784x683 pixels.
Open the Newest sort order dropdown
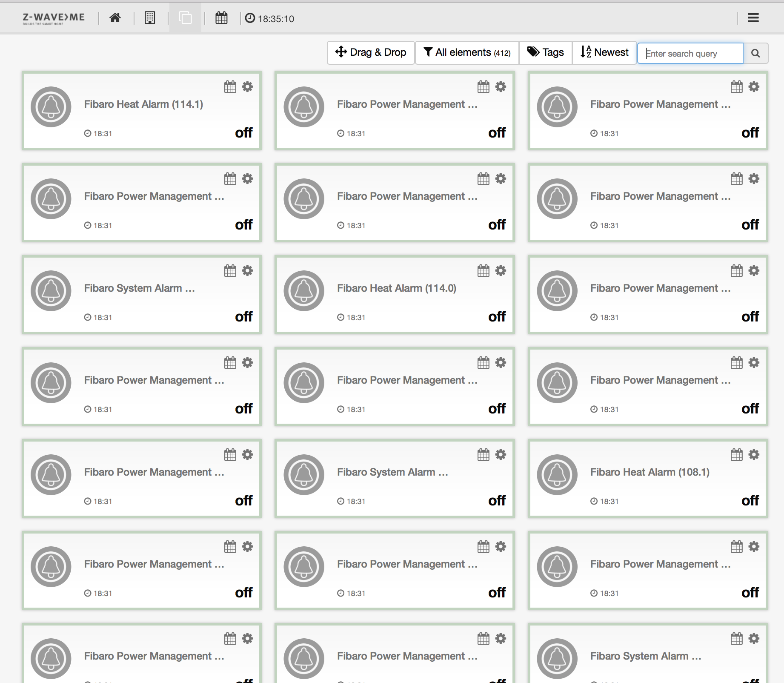(604, 52)
